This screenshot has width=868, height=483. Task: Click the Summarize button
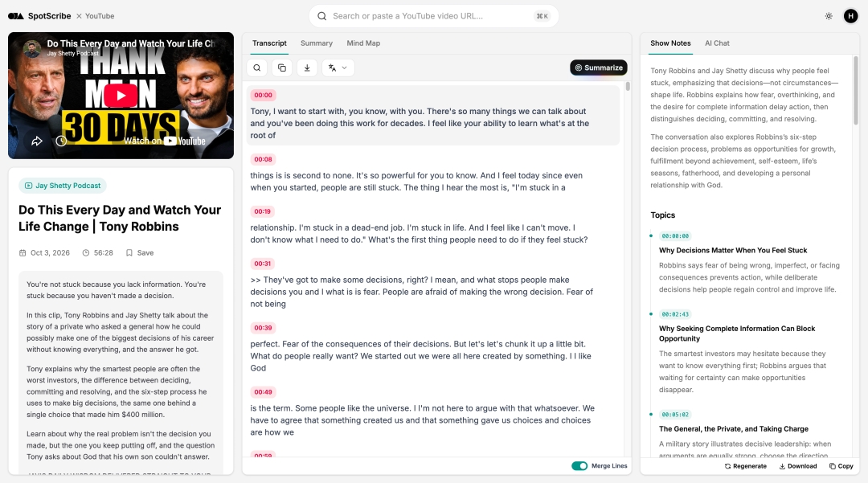pos(599,68)
